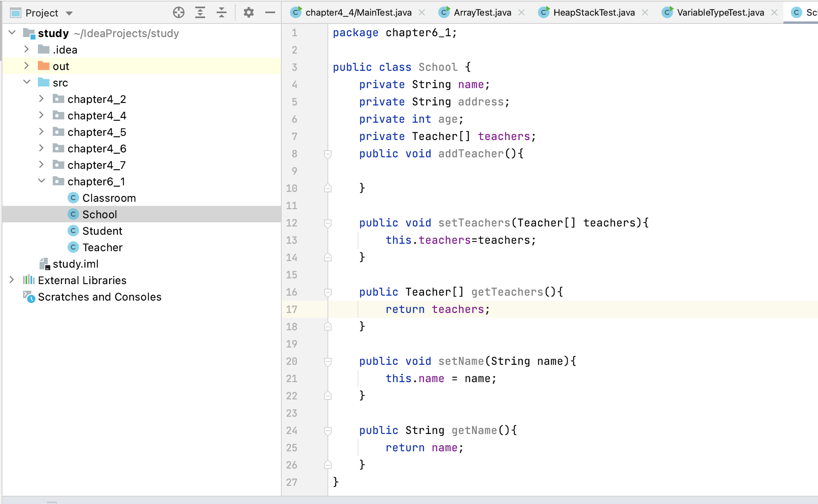Click the study project name
Image resolution: width=818 pixels, height=504 pixels.
click(x=53, y=33)
